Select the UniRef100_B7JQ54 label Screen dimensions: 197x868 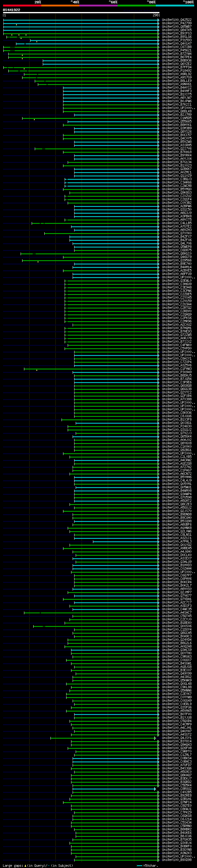[x=176, y=379]
